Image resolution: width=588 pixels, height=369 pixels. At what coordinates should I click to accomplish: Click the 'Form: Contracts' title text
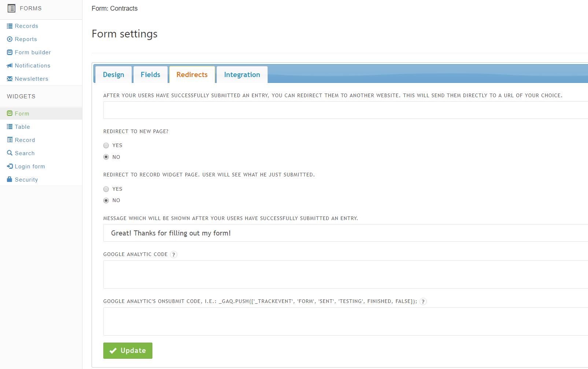(x=115, y=8)
